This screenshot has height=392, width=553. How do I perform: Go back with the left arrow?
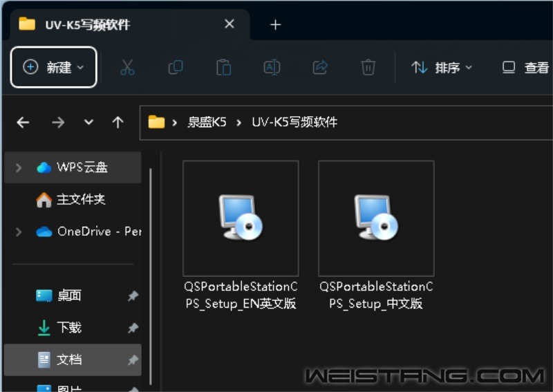point(24,122)
